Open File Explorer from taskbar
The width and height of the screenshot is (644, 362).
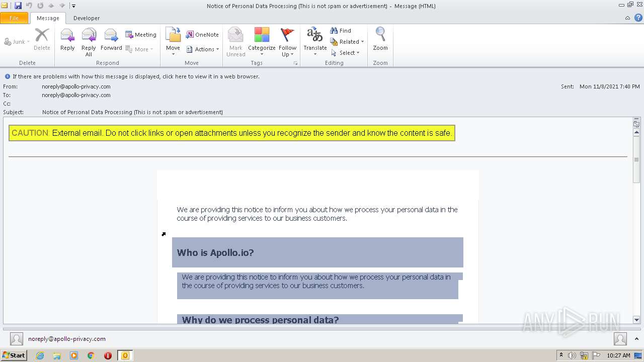(x=57, y=355)
